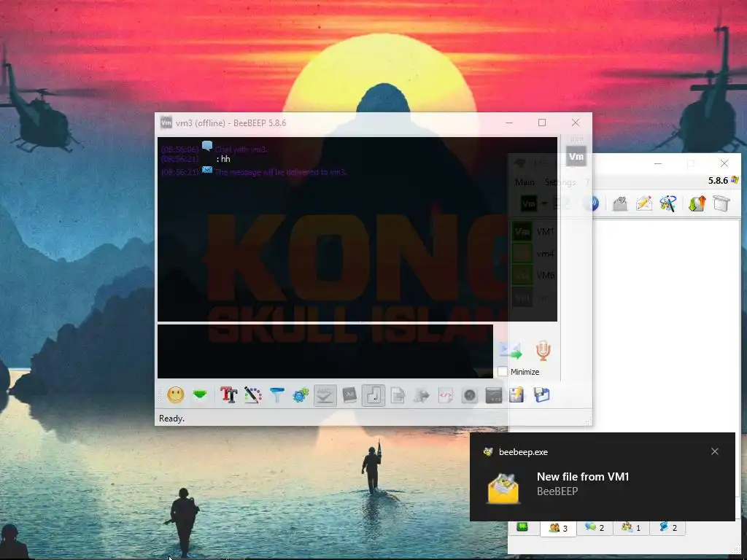Click the small Windows flag icon beside 5.8.6
This screenshot has width=747, height=560.
click(735, 180)
